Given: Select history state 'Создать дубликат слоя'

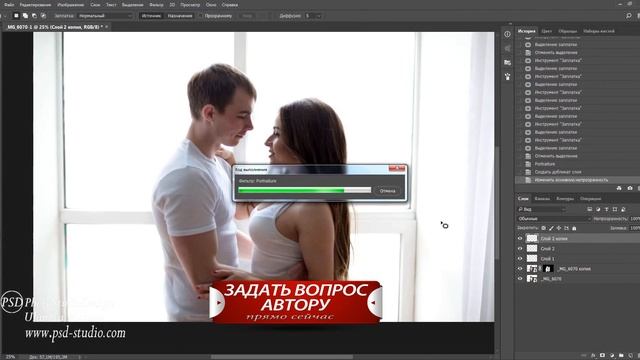Looking at the screenshot, I should 558,172.
